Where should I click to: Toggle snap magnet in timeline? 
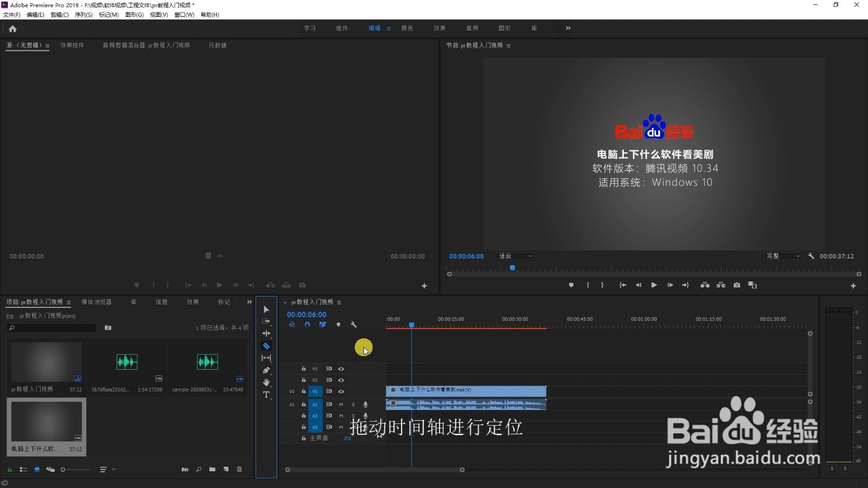click(x=307, y=325)
